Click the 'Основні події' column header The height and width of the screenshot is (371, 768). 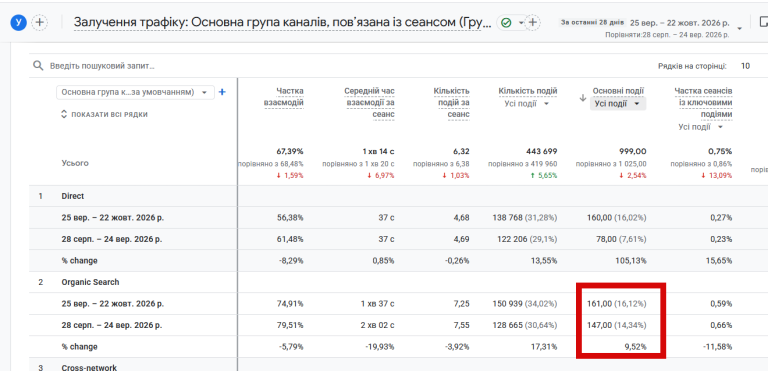pyautogui.click(x=618, y=91)
